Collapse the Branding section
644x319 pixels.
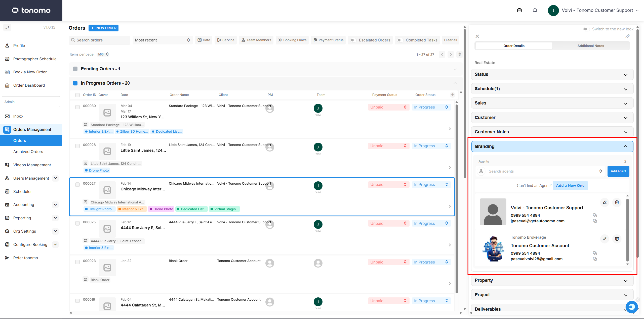(x=552, y=146)
